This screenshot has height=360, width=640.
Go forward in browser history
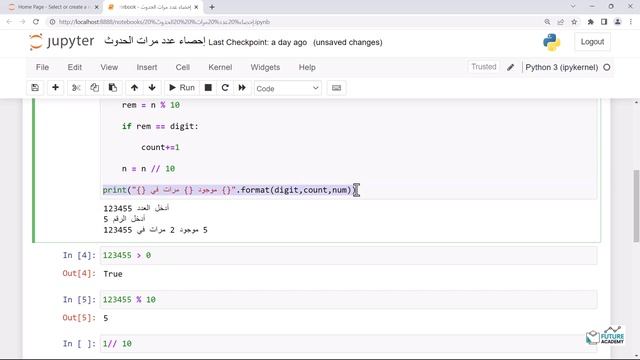pos(22,22)
